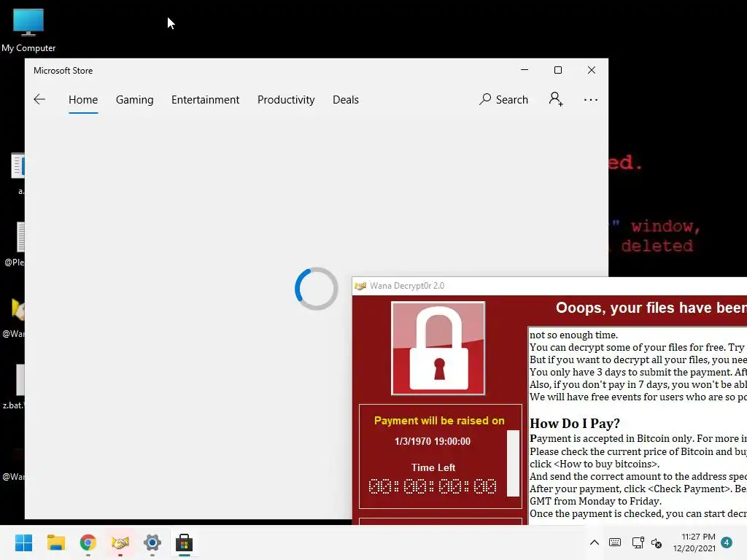Click the 1/3/1970 19:00:00 date text
Screen dimensions: 747x560
pos(433,441)
